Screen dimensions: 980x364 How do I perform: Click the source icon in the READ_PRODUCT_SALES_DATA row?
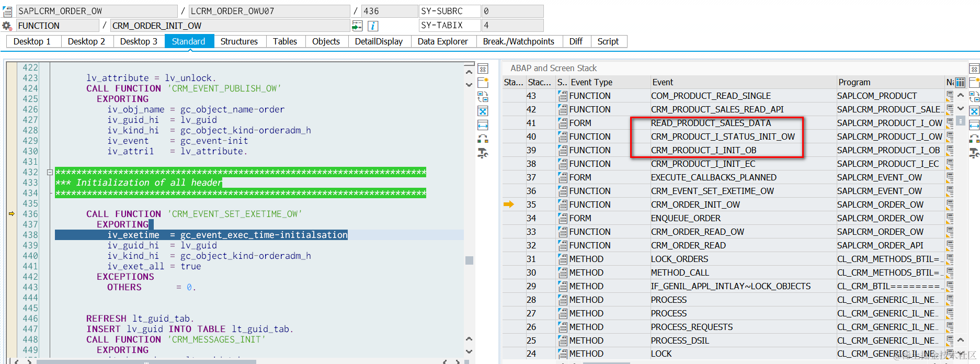point(563,123)
